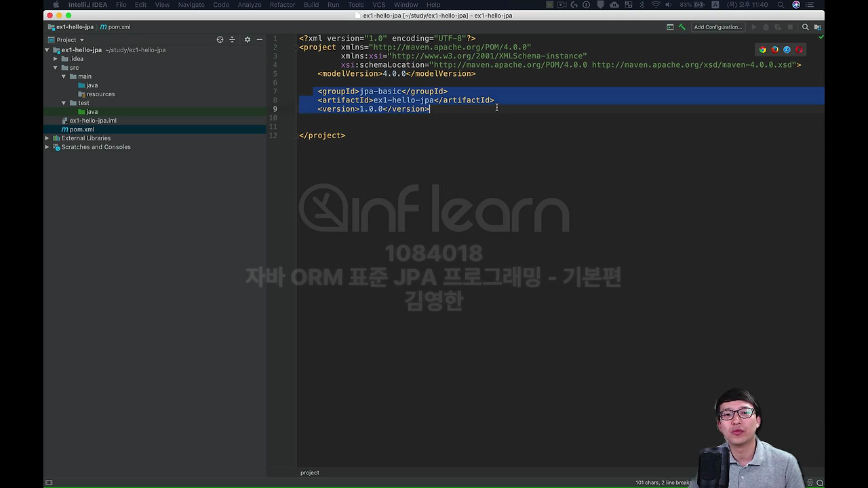Screen dimensions: 868x488
Task: Open the Refactor menu
Action: tap(282, 5)
